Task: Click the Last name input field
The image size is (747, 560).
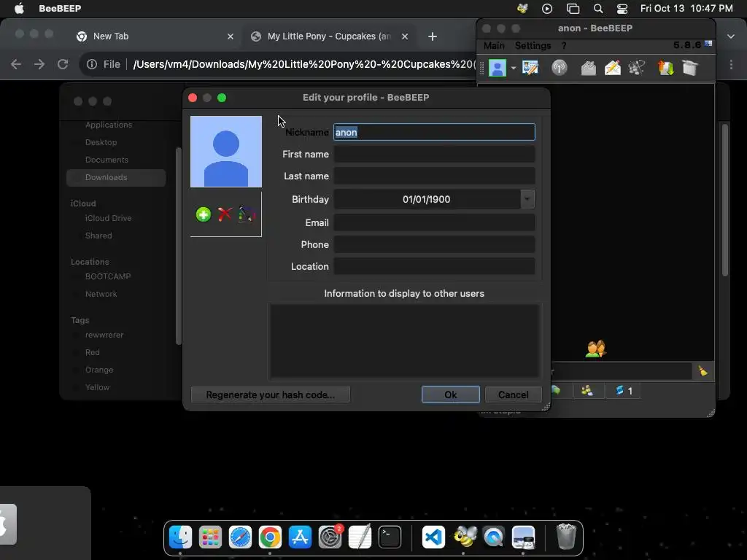Action: point(434,176)
